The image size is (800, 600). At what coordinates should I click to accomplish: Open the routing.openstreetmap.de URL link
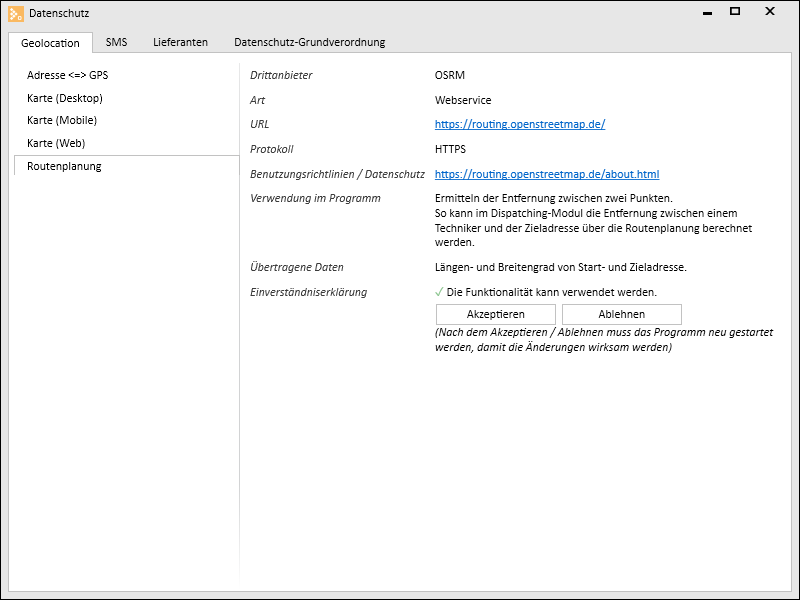click(x=519, y=125)
